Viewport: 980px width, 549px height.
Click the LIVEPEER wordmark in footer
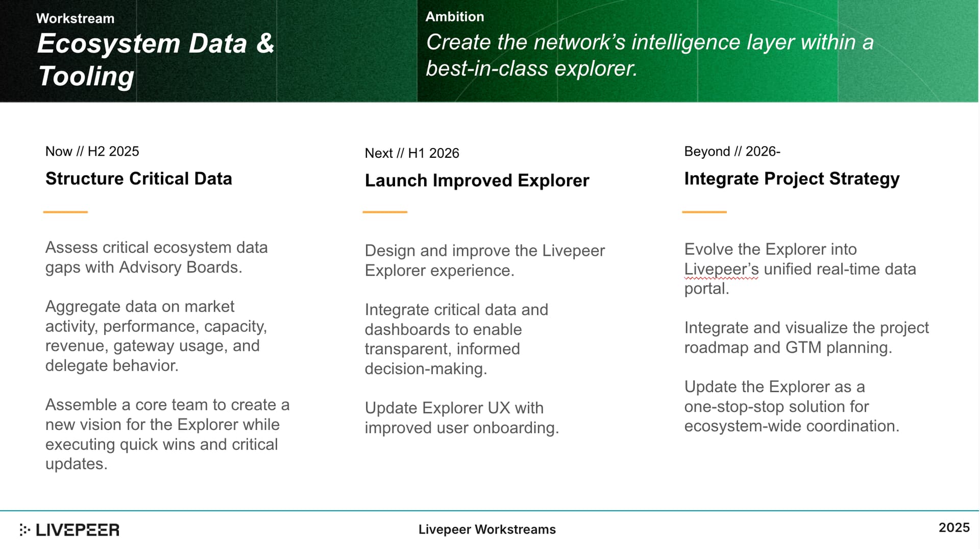pos(78,530)
